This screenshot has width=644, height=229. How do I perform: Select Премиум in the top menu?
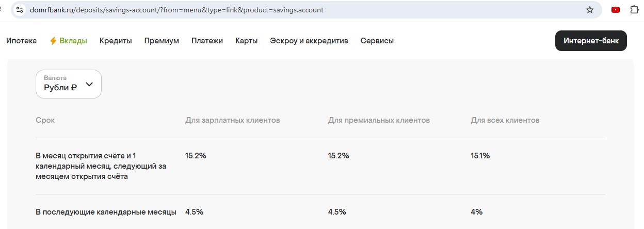click(x=162, y=41)
